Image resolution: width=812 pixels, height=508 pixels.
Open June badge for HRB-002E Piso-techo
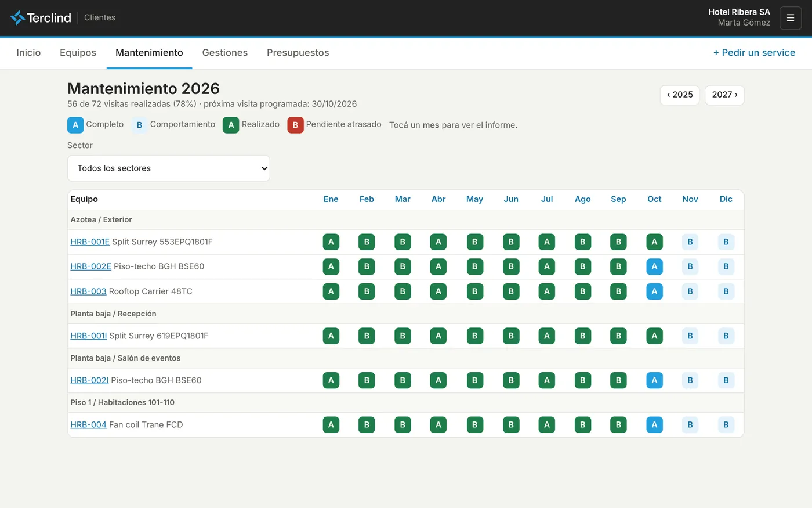pos(511,266)
